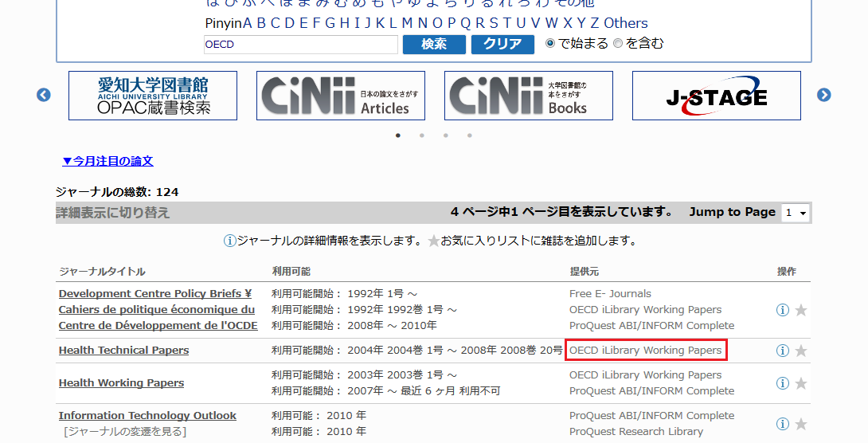Browse titles by Pinyin letter H

pos(344,23)
